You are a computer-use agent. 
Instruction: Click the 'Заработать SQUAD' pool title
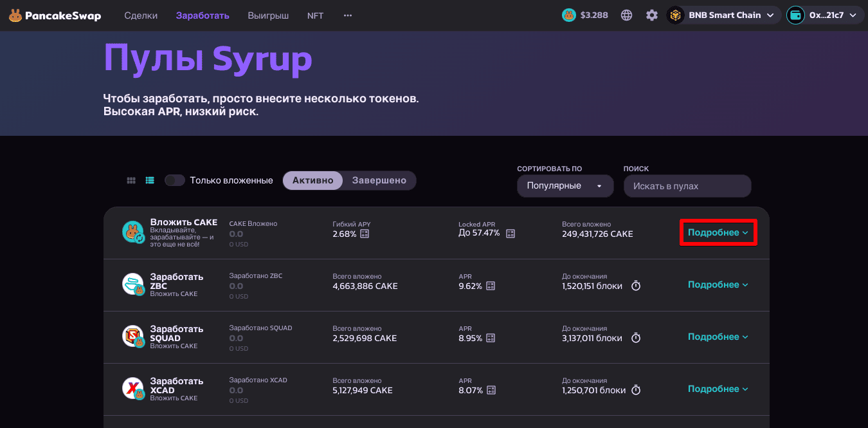pos(177,333)
